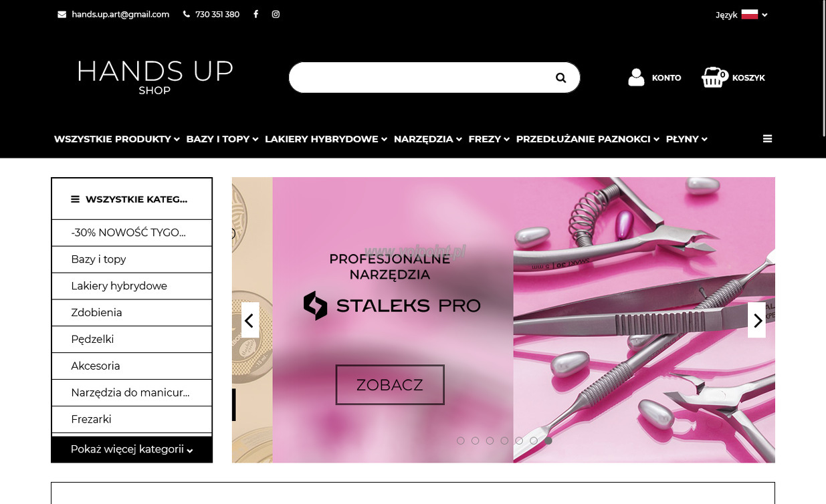Open the Język language dropdown

741,15
